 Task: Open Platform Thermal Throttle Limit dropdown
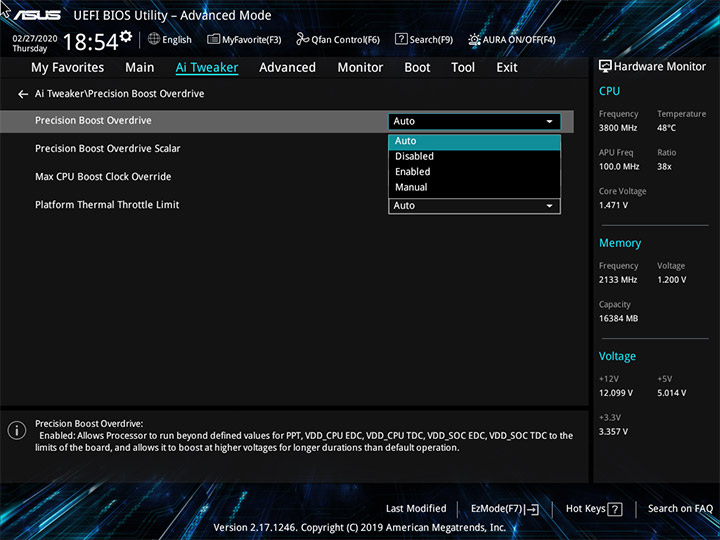(x=474, y=206)
